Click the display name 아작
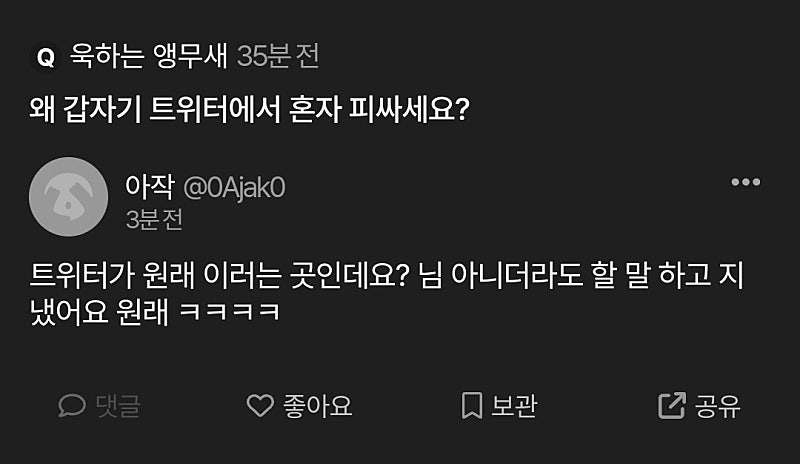The image size is (800, 464). (x=149, y=186)
